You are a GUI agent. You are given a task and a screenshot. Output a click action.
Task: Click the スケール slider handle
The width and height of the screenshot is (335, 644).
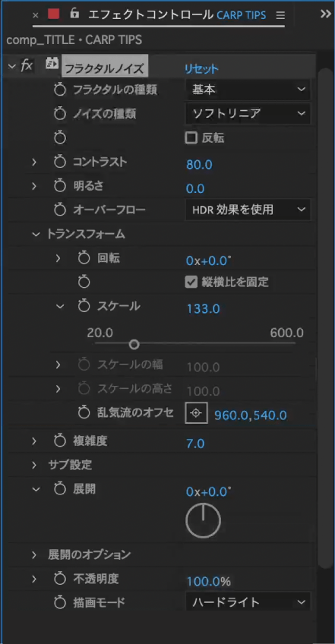pyautogui.click(x=134, y=344)
